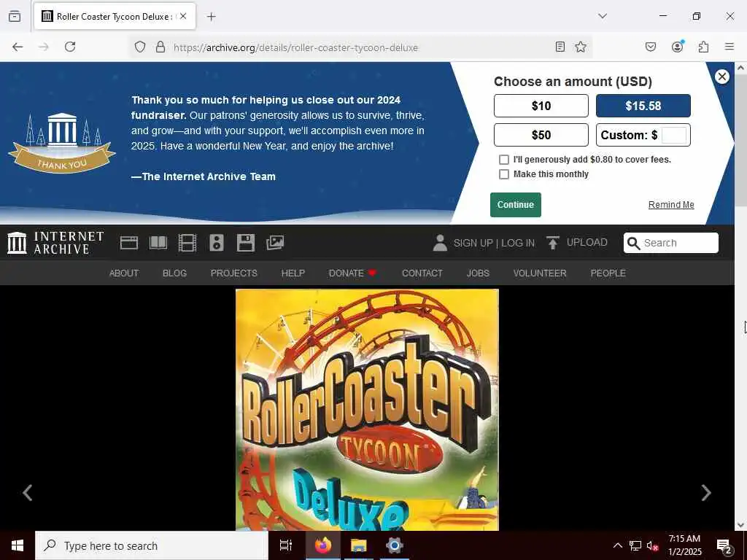
Task: Close the donation banner
Action: (x=721, y=76)
